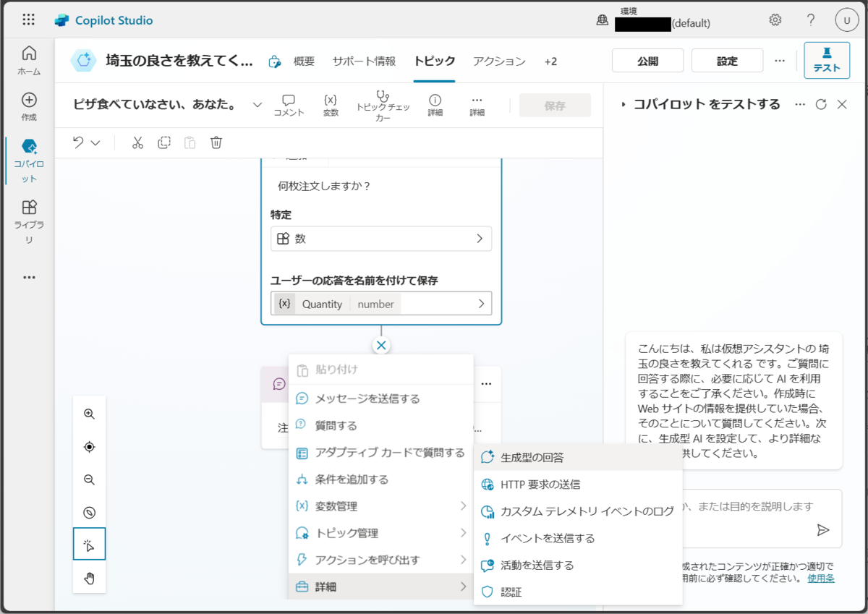Activate the selection pointer tool

point(89,544)
